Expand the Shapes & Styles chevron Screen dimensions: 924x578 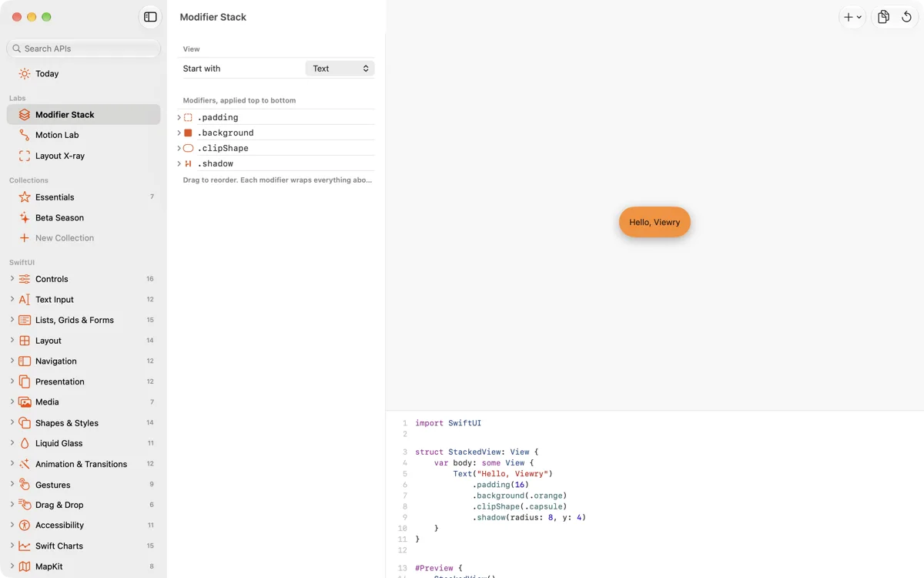click(x=12, y=422)
